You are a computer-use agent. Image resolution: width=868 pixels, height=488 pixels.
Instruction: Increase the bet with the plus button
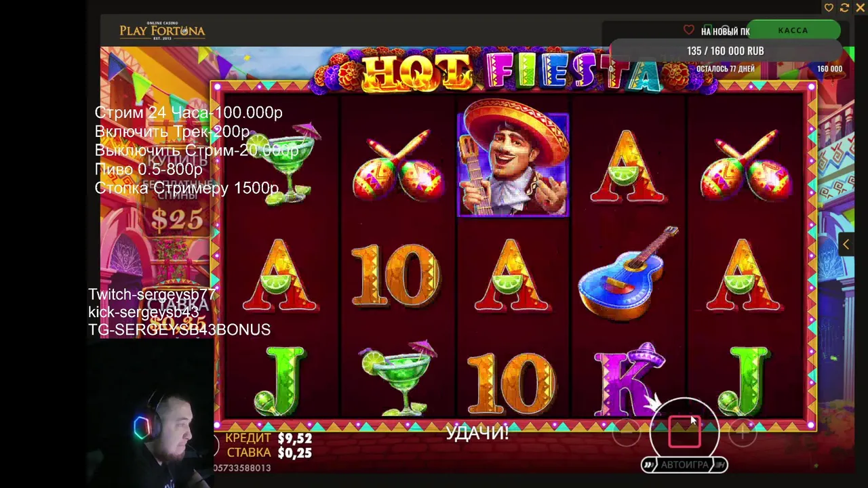coord(743,432)
